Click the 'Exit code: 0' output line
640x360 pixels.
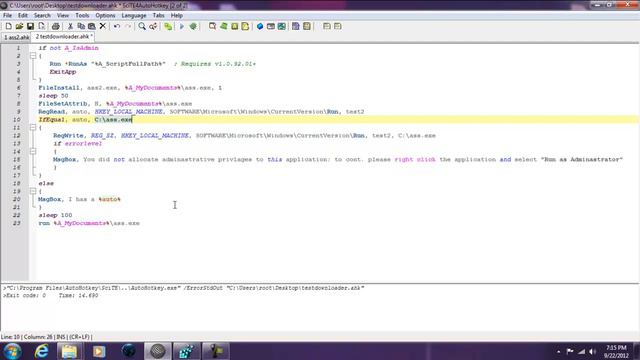coord(51,296)
